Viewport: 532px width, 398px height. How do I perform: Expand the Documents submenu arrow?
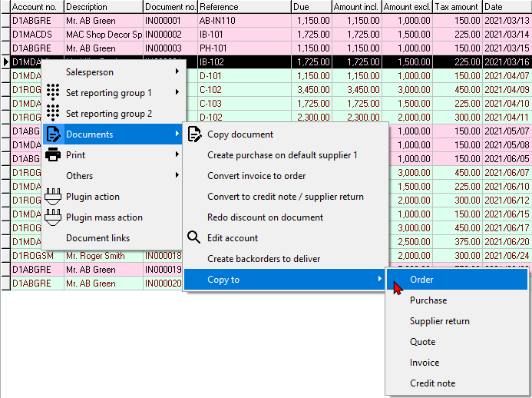(x=177, y=134)
